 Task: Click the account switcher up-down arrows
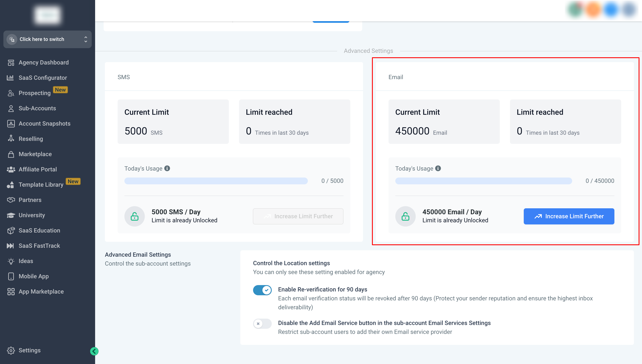click(x=86, y=39)
